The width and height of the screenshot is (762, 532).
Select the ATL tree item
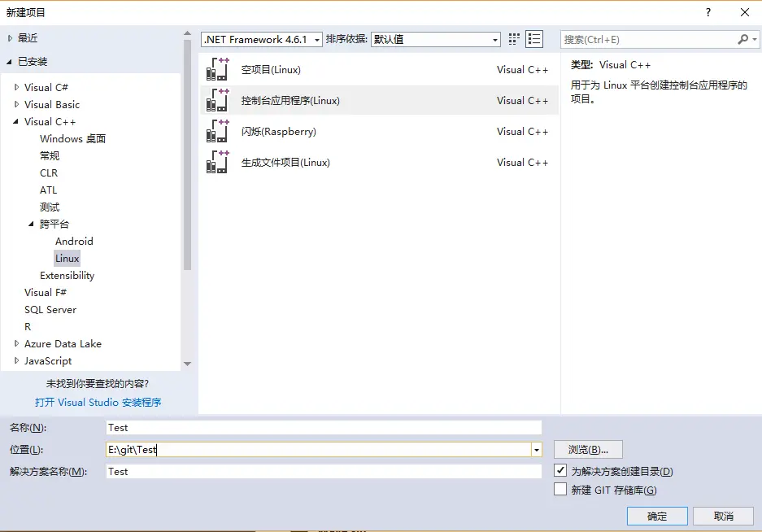tap(48, 190)
